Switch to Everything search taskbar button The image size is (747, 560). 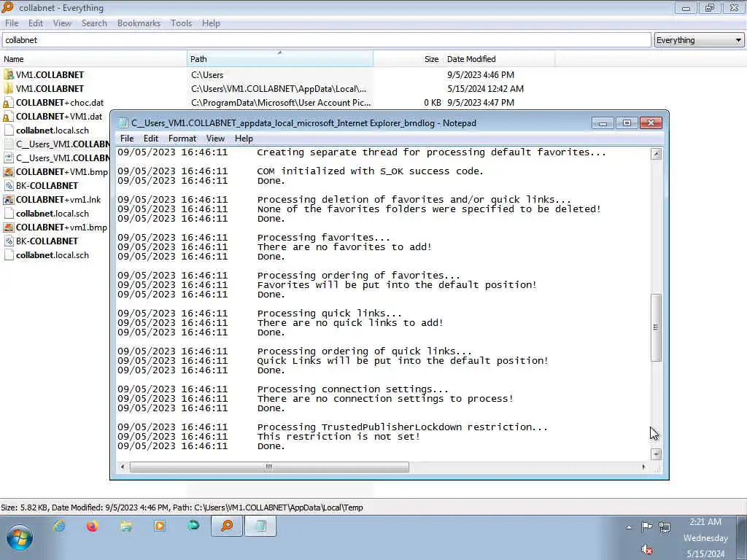pos(227,526)
